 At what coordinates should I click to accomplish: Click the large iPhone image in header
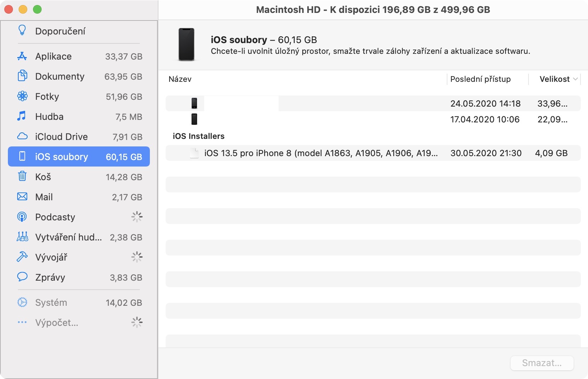tap(186, 45)
